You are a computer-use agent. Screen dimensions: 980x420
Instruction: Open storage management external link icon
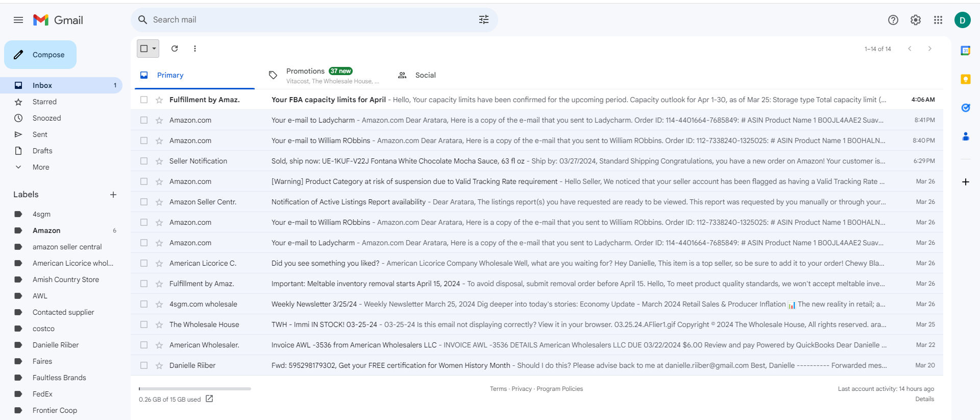[x=209, y=399]
